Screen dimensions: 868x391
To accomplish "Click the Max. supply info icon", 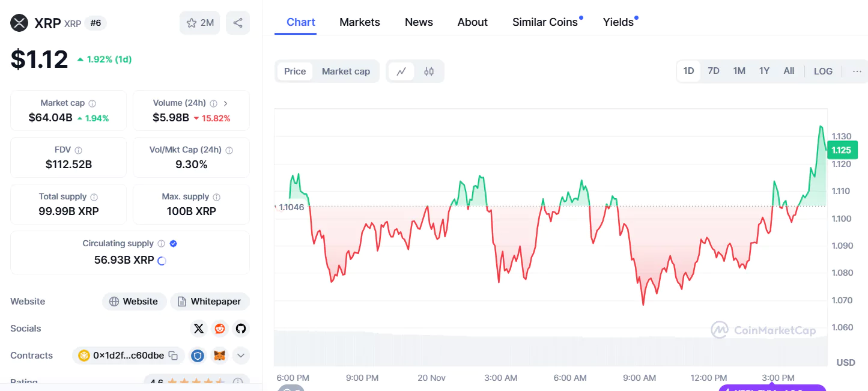I will [x=216, y=197].
